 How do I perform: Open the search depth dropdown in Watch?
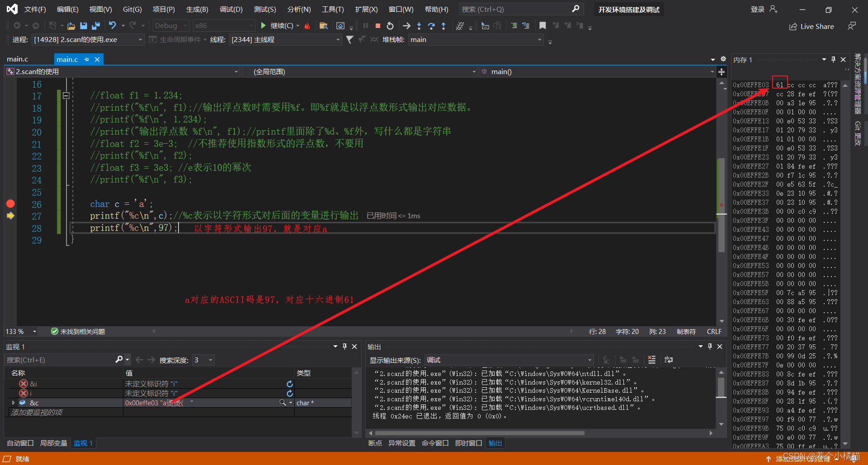[203, 360]
